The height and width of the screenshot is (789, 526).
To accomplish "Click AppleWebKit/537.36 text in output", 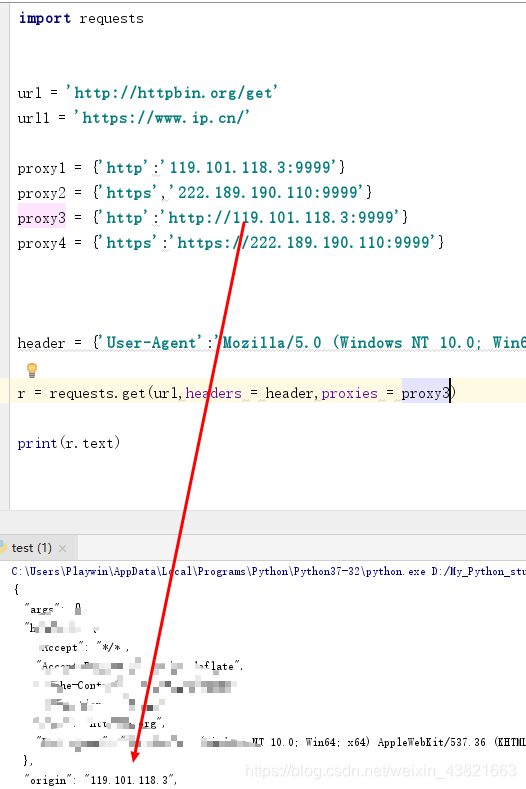I will coord(432,742).
